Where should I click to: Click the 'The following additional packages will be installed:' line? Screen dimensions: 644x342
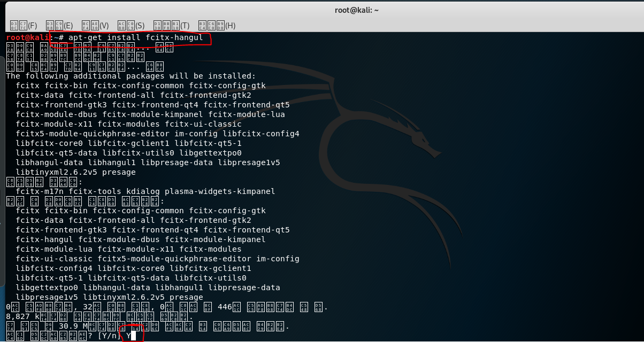pyautogui.click(x=131, y=76)
